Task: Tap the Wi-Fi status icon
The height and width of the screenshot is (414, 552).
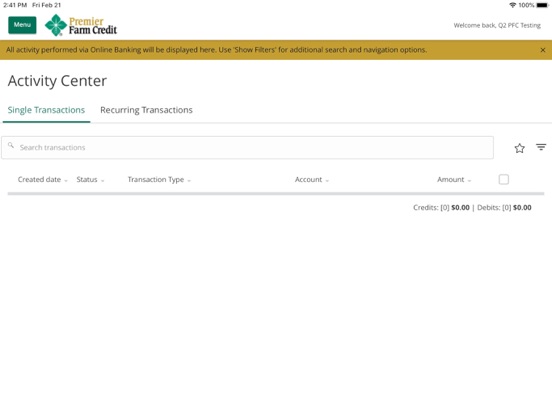Action: point(513,5)
